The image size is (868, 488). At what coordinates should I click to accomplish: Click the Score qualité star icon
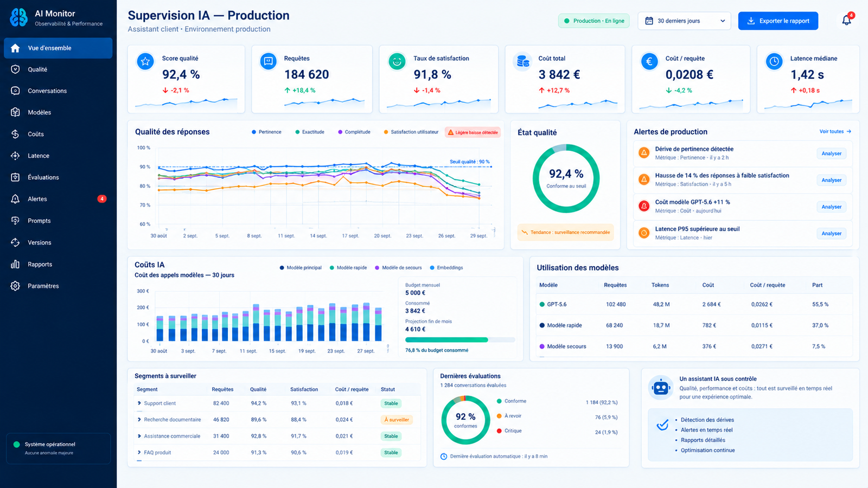(x=145, y=62)
